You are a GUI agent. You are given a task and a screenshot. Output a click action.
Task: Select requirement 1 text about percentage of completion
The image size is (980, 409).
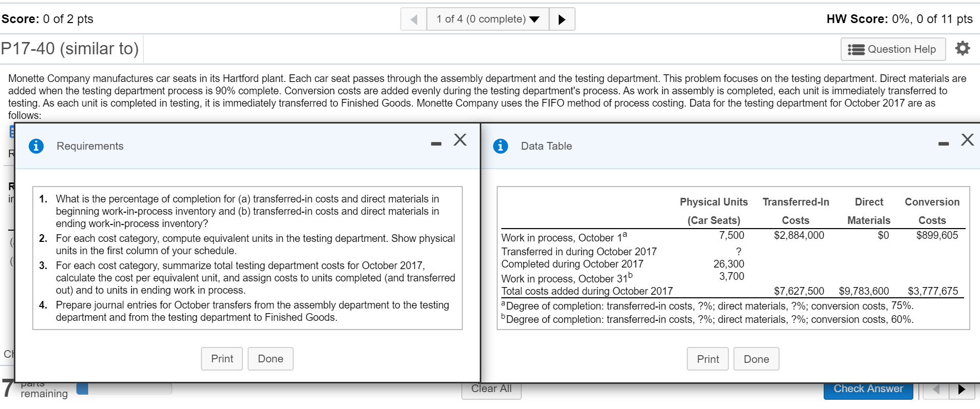point(248,211)
